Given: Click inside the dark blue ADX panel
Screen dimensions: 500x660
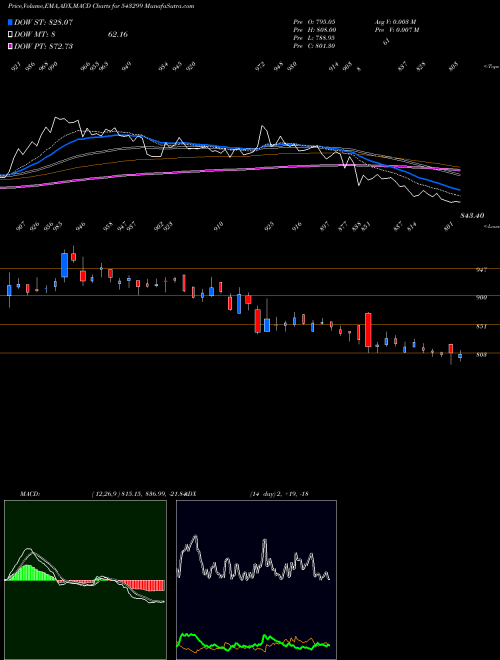Looking at the screenshot, I should point(256,580).
